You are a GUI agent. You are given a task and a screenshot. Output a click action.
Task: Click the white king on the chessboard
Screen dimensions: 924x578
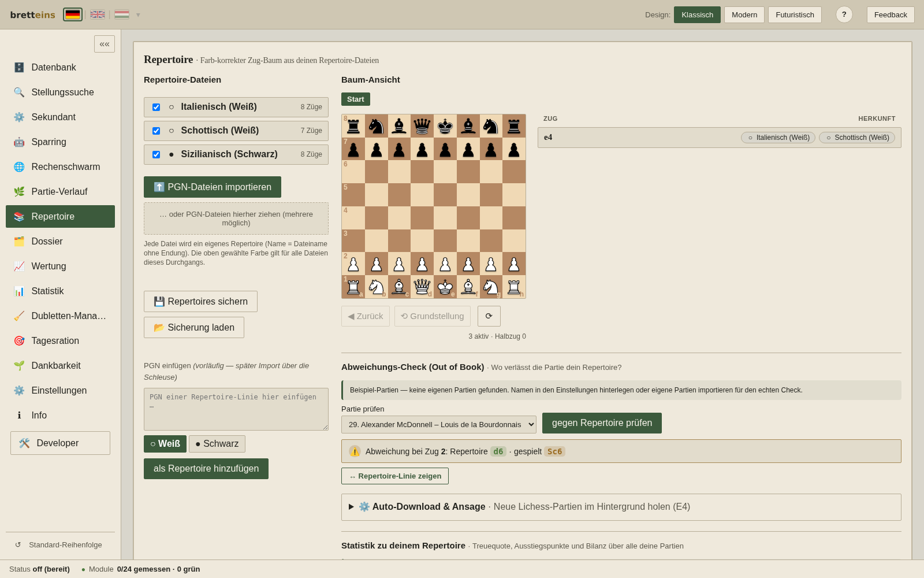coord(445,287)
